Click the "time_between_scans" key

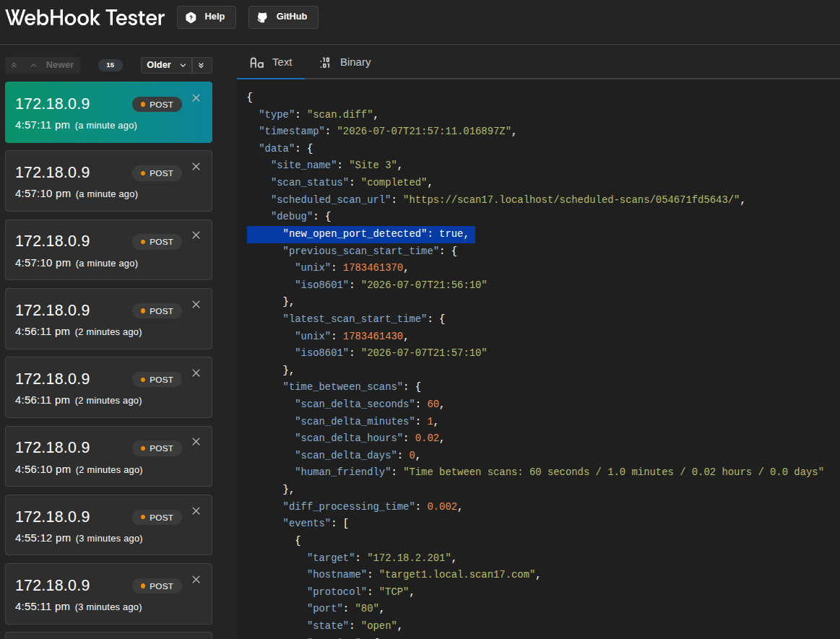coord(343,387)
